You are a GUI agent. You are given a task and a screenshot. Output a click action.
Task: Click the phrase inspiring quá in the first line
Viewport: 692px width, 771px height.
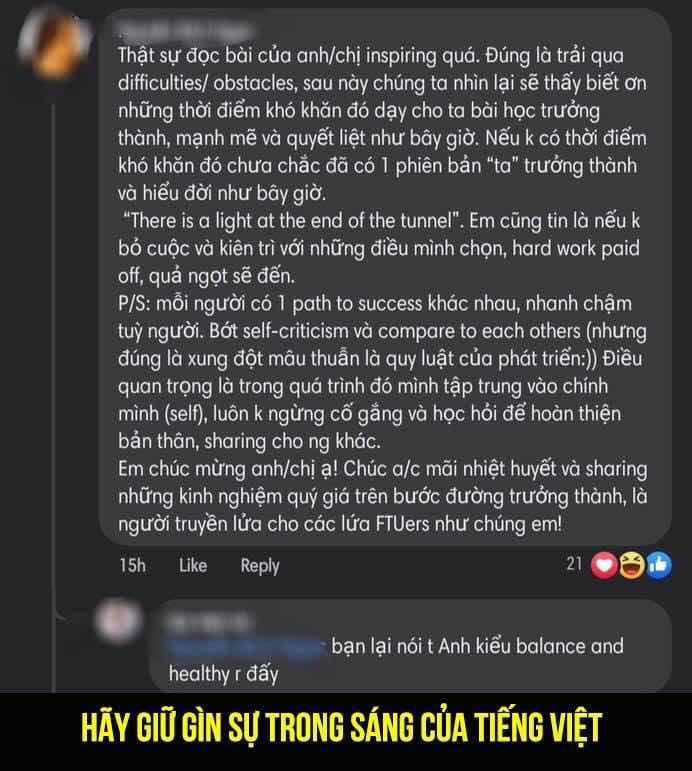point(423,56)
